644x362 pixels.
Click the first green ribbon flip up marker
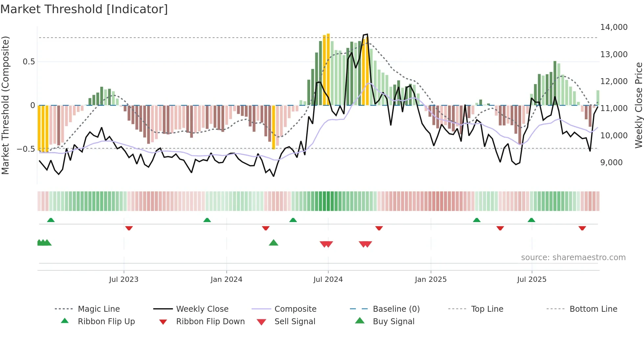click(51, 220)
